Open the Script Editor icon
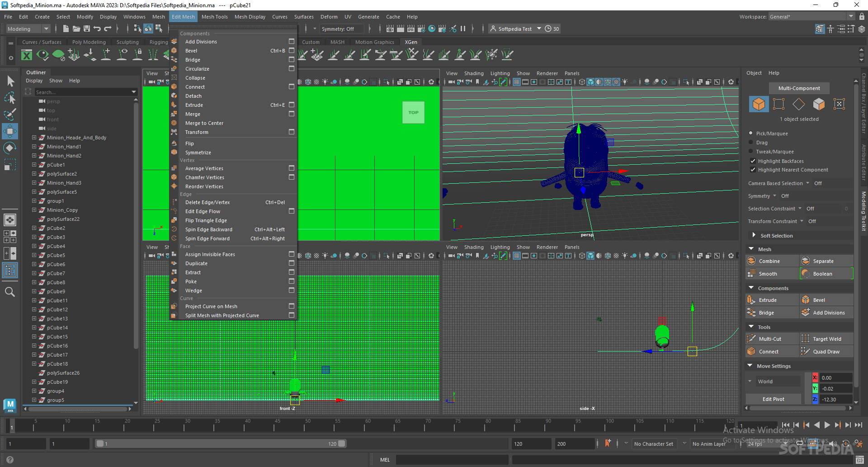 (x=860, y=460)
